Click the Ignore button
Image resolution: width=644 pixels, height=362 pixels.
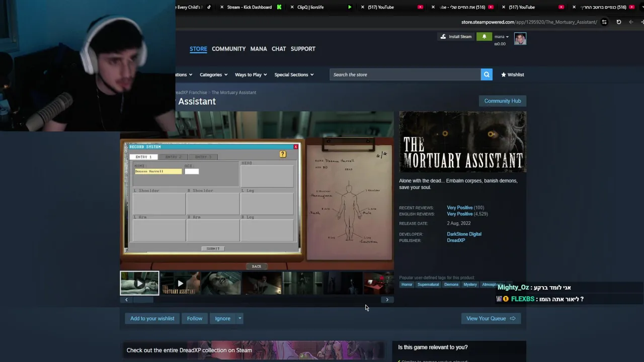coord(222,318)
